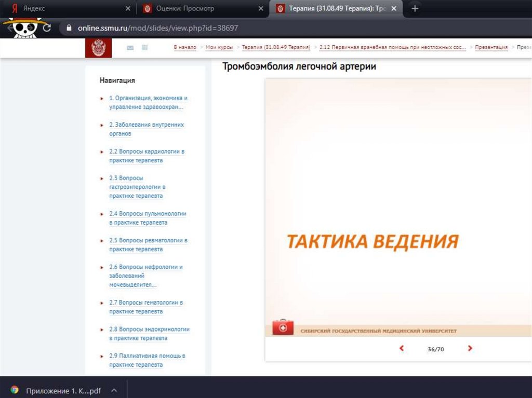Click the Yandex tab favicon
The height and width of the screenshot is (398, 532).
14,8
